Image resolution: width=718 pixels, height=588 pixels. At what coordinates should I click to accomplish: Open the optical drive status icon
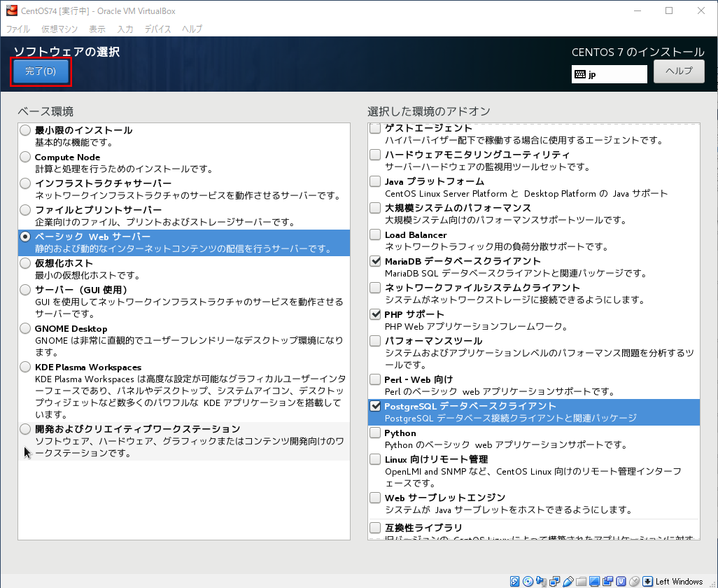point(528,582)
